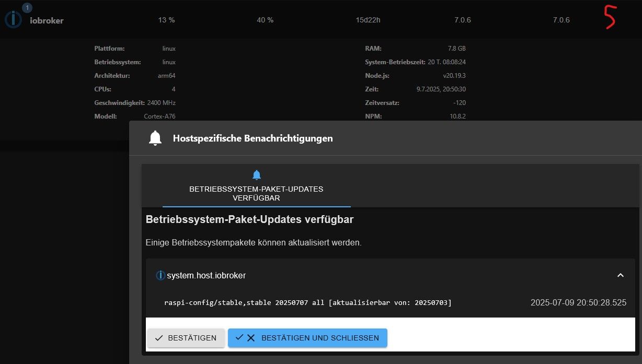Click the 15d22h uptime value
The image size is (642, 364).
pyautogui.click(x=368, y=20)
